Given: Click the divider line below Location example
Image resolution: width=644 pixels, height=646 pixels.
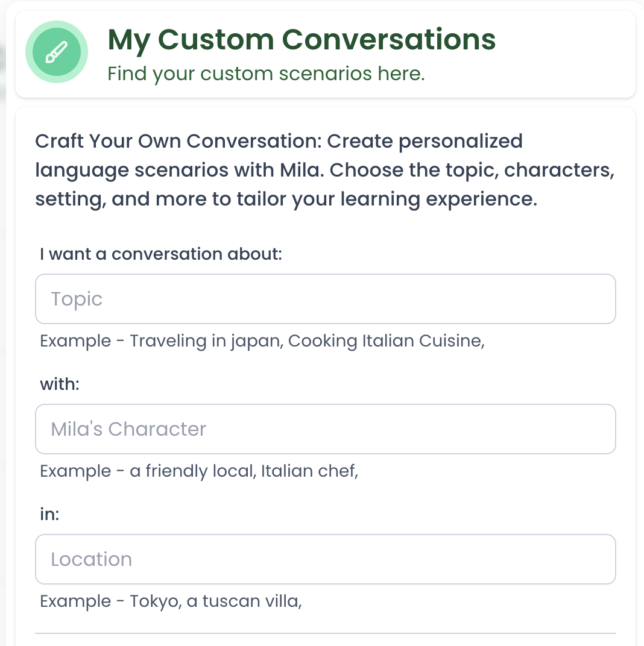Looking at the screenshot, I should click(326, 633).
